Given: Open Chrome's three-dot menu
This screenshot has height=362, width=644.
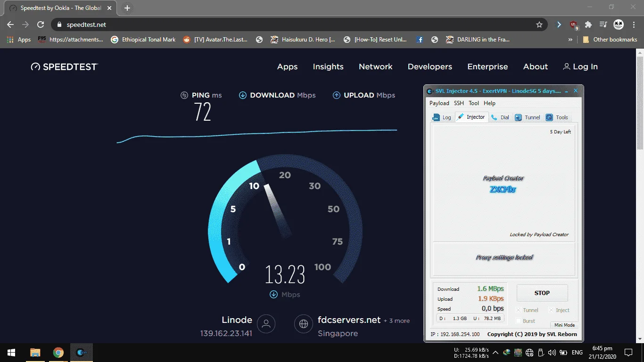Looking at the screenshot, I should (x=634, y=25).
